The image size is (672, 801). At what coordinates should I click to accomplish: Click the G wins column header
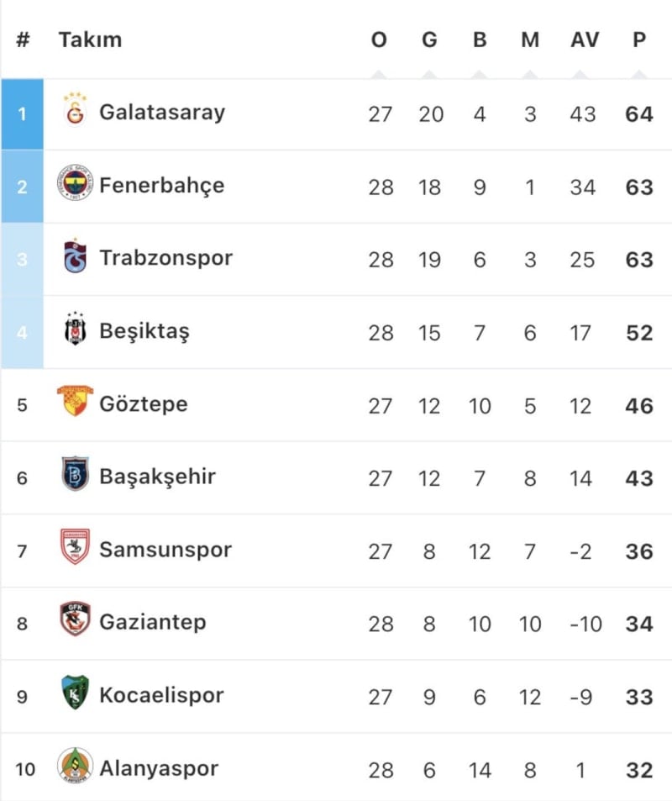click(x=429, y=40)
